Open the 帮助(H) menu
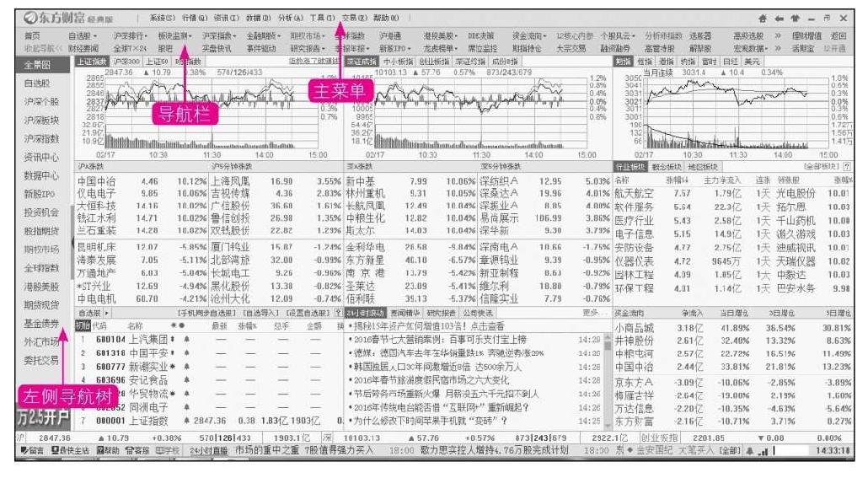This screenshot has height=478, width=868. (x=387, y=19)
